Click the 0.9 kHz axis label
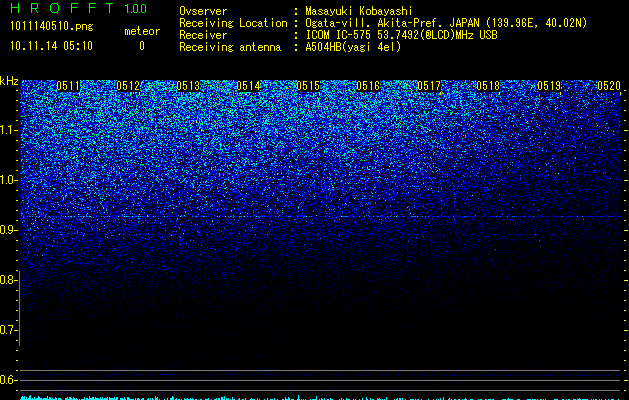Viewport: 629px width, 400px height. click(x=7, y=230)
